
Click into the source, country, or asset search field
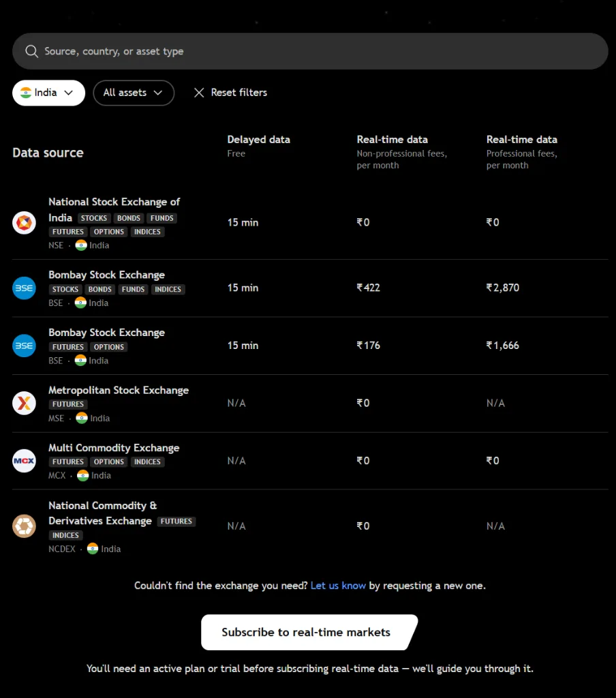click(310, 51)
